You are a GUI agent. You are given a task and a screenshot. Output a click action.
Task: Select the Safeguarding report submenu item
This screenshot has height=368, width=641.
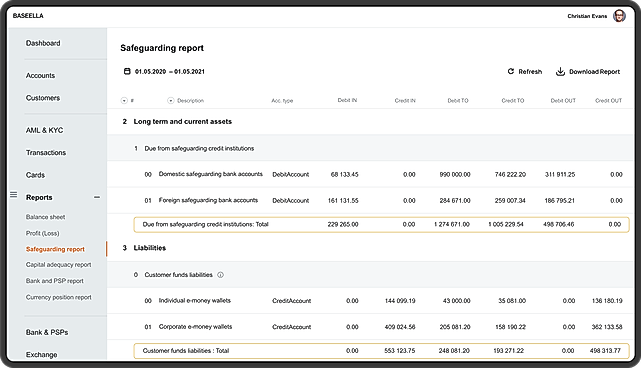click(x=55, y=249)
